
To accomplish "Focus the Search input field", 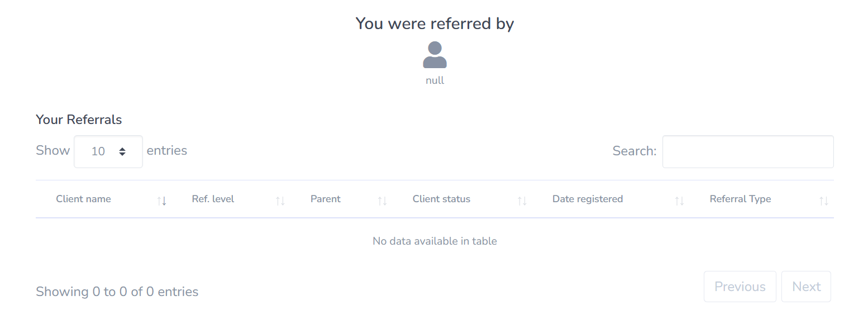I will (x=747, y=151).
